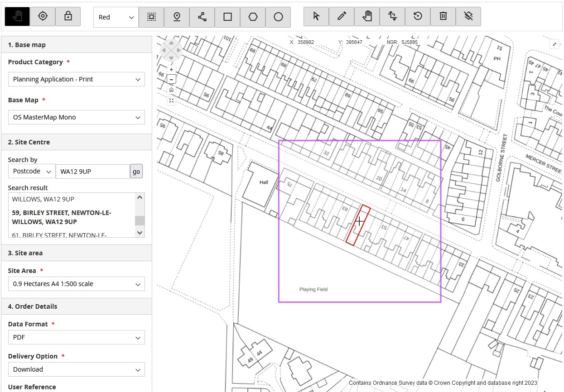The width and height of the screenshot is (564, 392).
Task: Click the crosshair target centre icon
Action: point(43,17)
